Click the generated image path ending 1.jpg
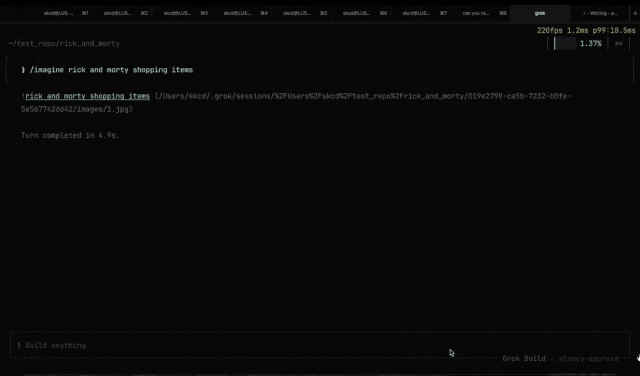 tap(296, 102)
